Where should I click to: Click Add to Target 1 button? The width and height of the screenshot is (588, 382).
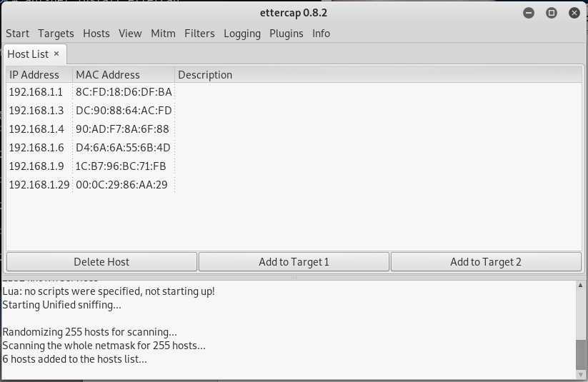tap(294, 261)
